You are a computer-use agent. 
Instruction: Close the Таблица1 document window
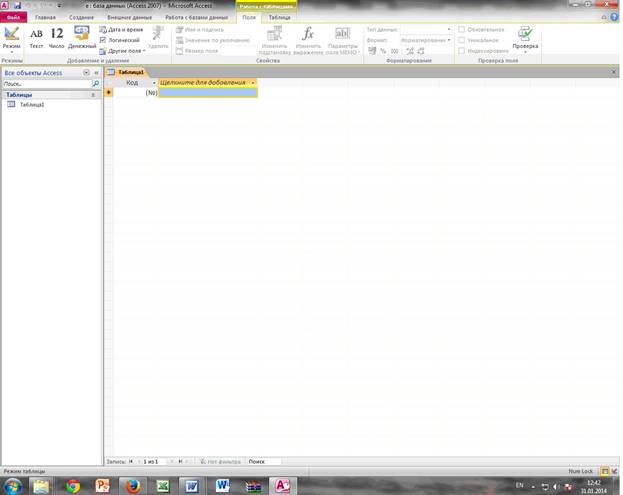(x=614, y=72)
